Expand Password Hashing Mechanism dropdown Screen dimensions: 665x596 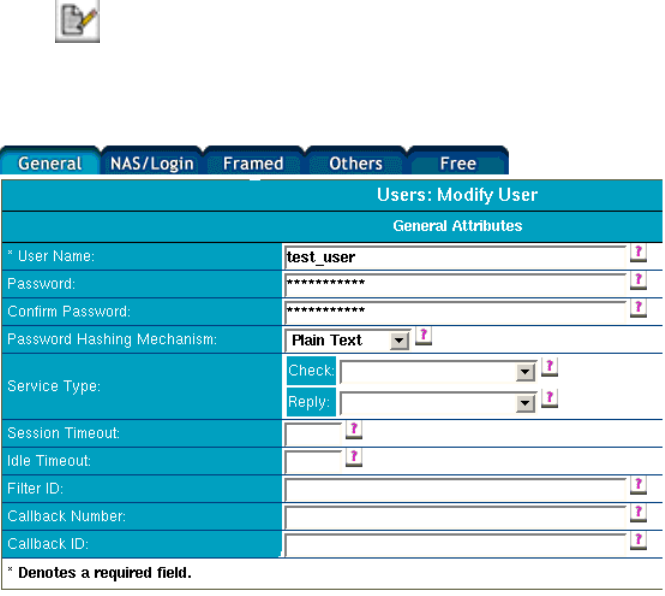pyautogui.click(x=399, y=341)
